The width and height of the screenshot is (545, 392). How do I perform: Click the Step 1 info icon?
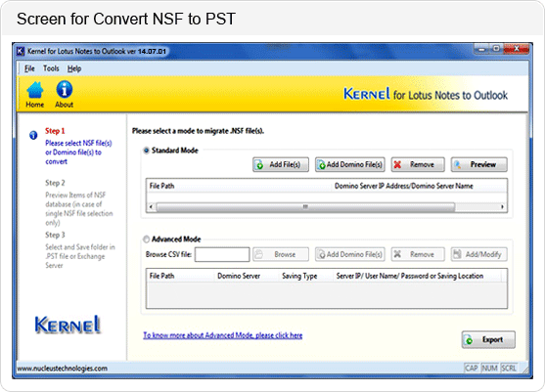tap(33, 135)
